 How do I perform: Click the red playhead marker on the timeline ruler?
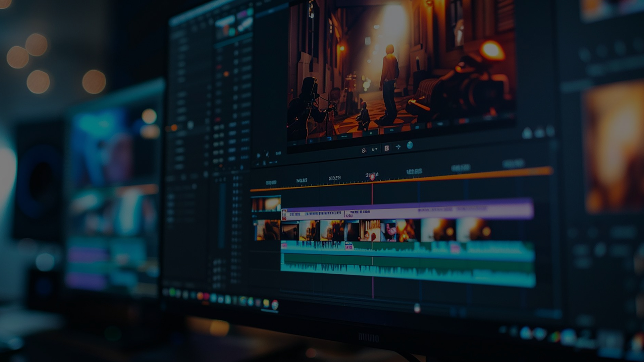(x=372, y=177)
